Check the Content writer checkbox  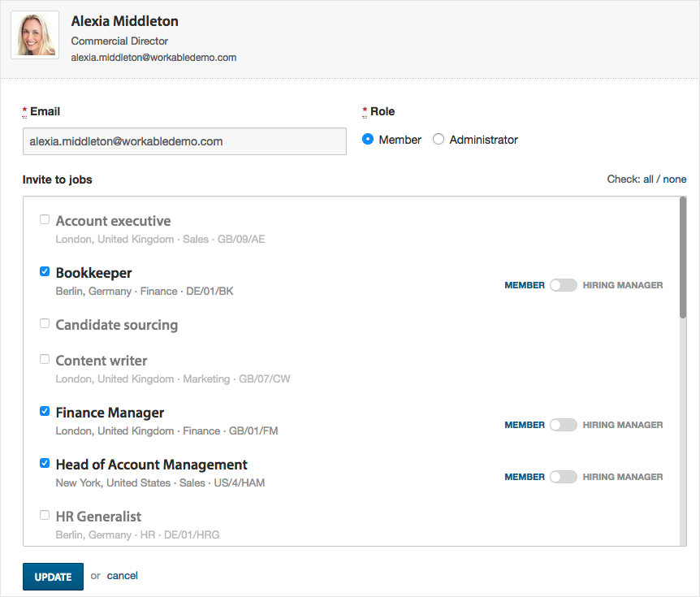coord(45,359)
